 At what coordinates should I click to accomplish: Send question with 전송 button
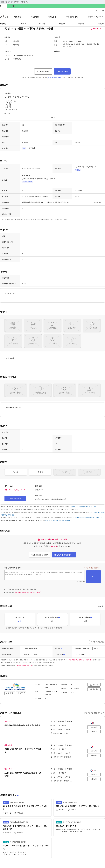[94, 577]
